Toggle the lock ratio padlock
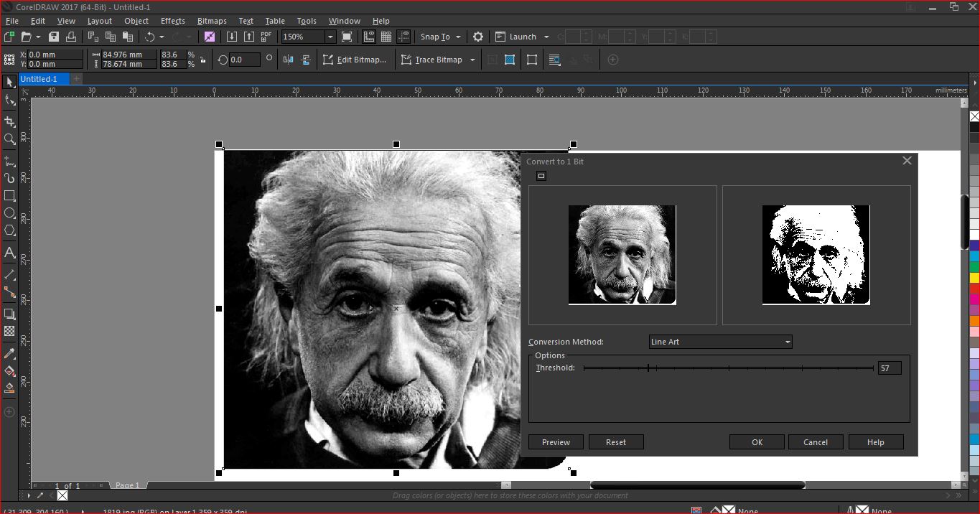This screenshot has width=980, height=514. [203, 60]
